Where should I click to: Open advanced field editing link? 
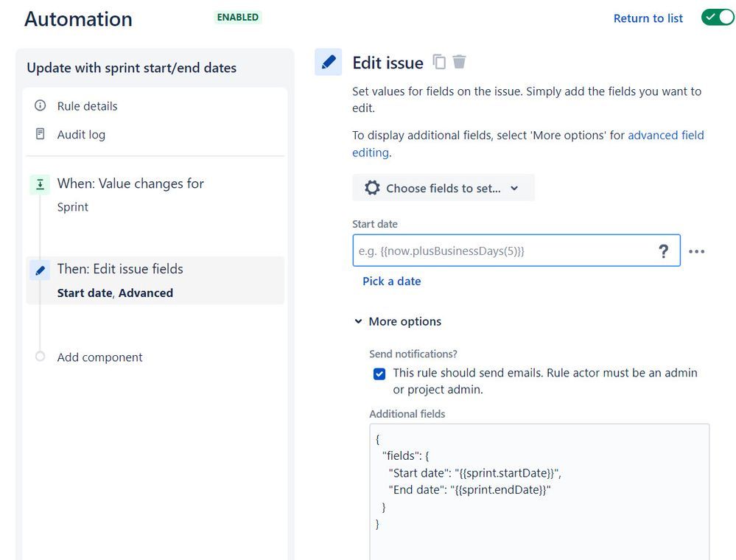click(665, 136)
